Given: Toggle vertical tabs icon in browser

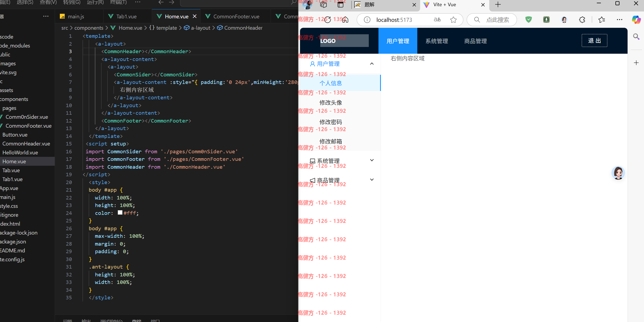Looking at the screenshot, I should pos(340,5).
